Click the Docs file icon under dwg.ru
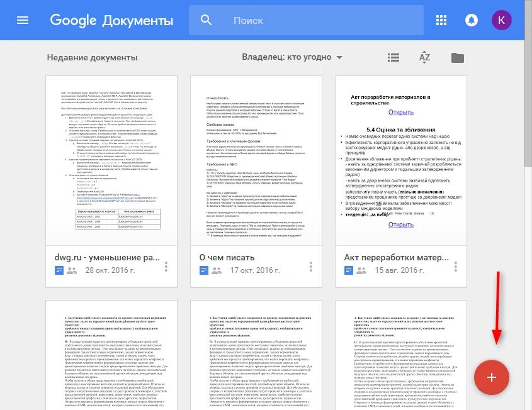 click(59, 270)
